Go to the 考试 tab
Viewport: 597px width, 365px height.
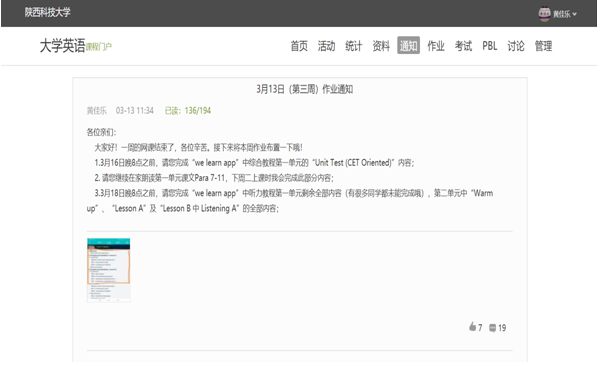click(x=463, y=46)
